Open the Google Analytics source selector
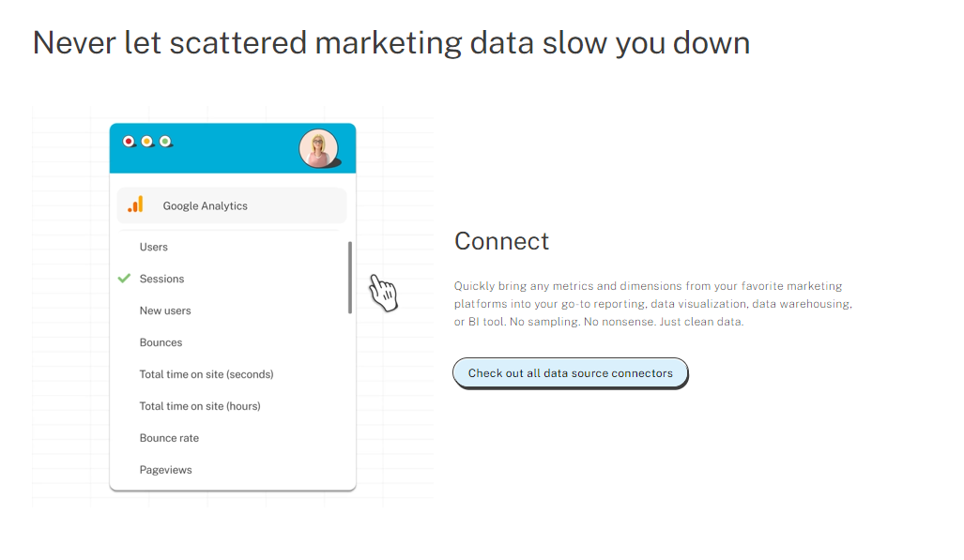Screen dimensions: 964x560 [x=232, y=205]
